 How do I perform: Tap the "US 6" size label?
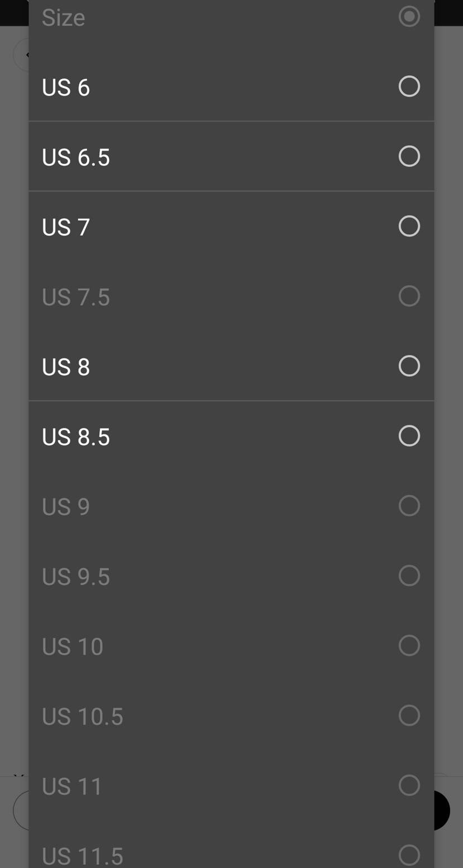(66, 88)
